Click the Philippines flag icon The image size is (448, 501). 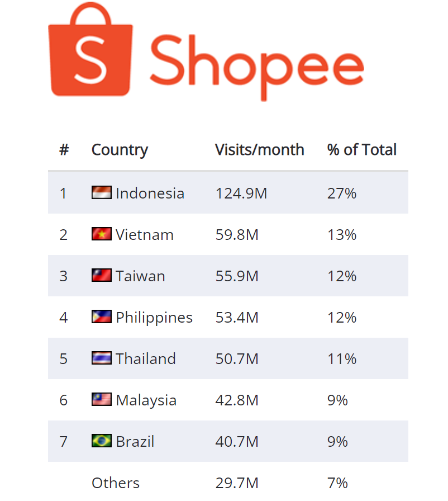(x=102, y=317)
